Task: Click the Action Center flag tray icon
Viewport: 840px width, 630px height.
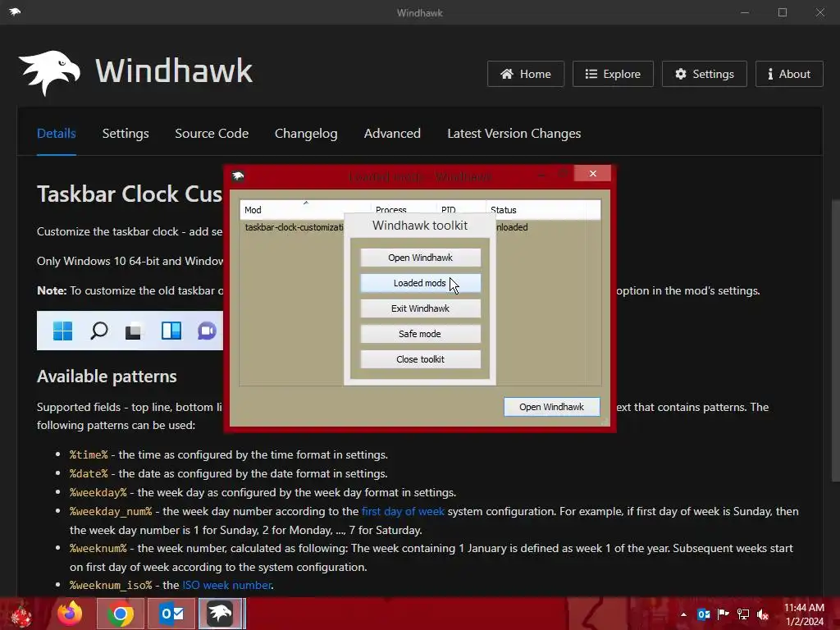Action: [x=724, y=614]
